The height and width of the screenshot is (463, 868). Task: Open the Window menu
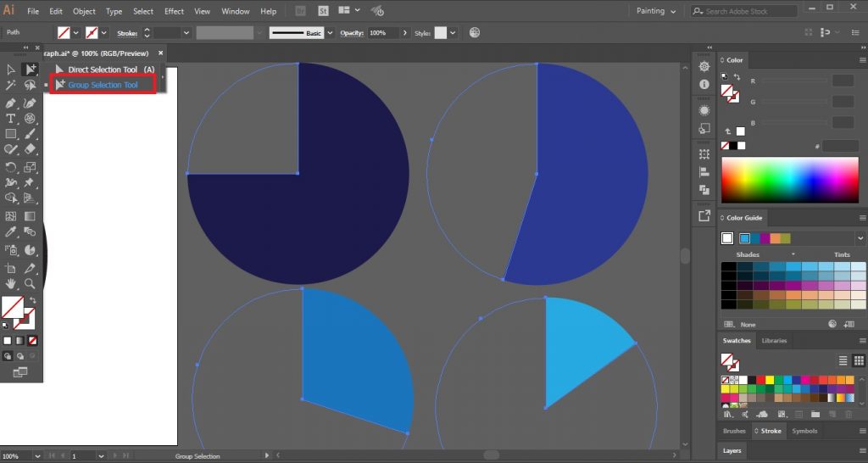tap(236, 11)
